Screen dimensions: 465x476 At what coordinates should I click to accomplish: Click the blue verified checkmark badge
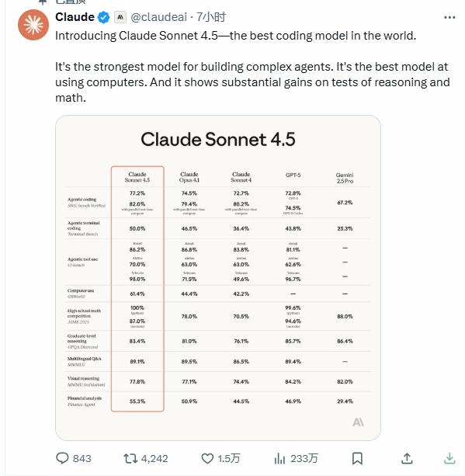pos(103,17)
